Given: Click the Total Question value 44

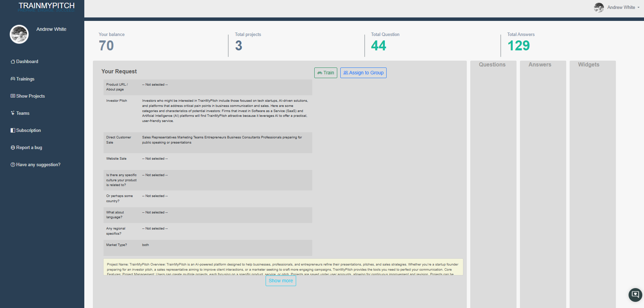Looking at the screenshot, I should click(x=378, y=46).
